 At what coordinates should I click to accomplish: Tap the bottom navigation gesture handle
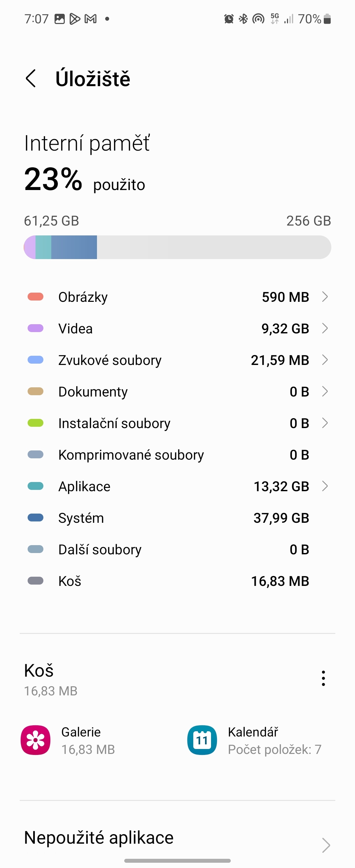[177, 860]
